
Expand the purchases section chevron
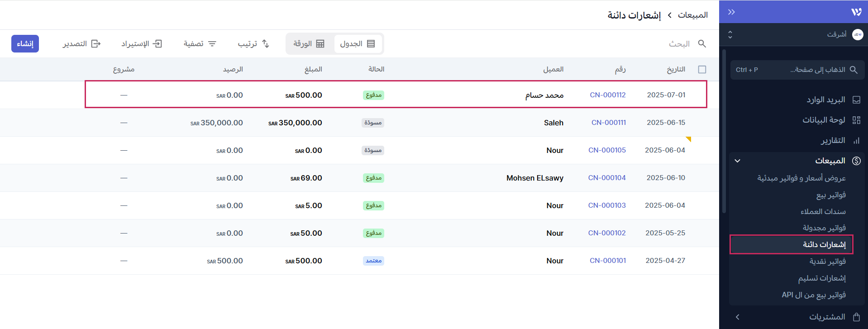point(738,317)
